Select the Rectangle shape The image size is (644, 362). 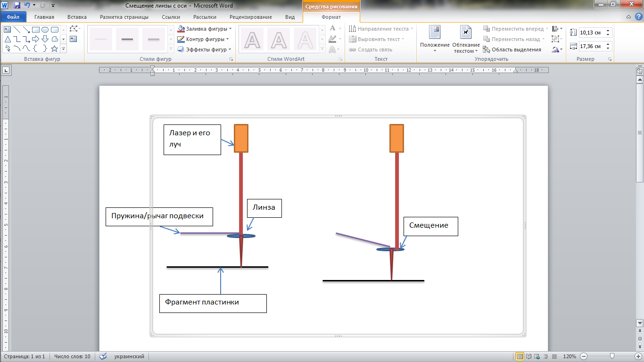tap(35, 29)
